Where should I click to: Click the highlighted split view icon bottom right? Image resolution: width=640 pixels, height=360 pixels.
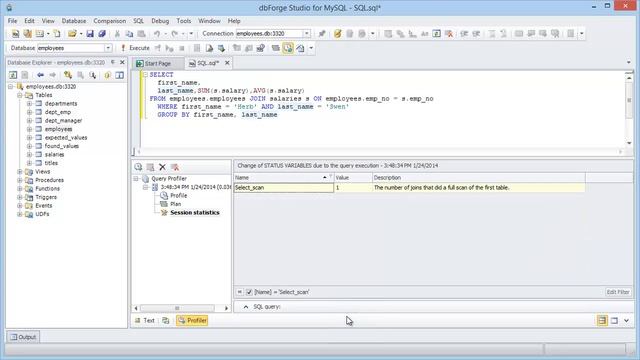602,320
